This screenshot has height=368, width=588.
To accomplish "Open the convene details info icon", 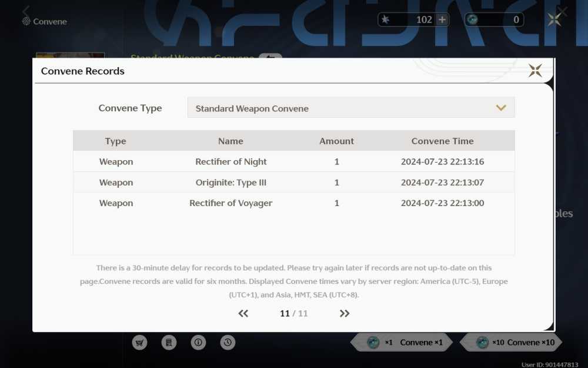I will point(198,342).
